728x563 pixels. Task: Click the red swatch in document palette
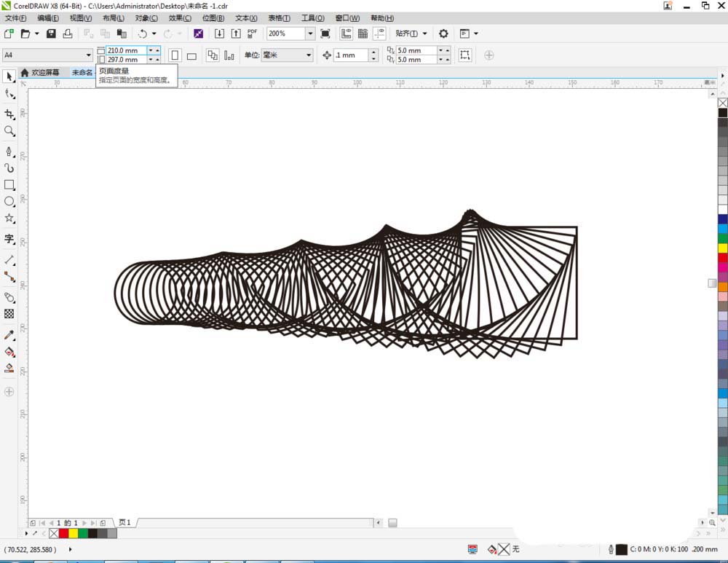pyautogui.click(x=63, y=533)
